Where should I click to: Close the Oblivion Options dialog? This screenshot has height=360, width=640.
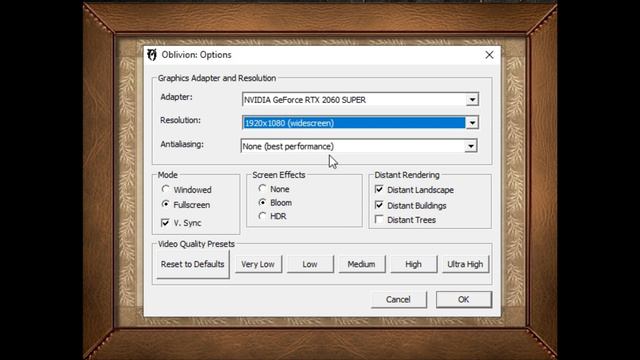489,55
